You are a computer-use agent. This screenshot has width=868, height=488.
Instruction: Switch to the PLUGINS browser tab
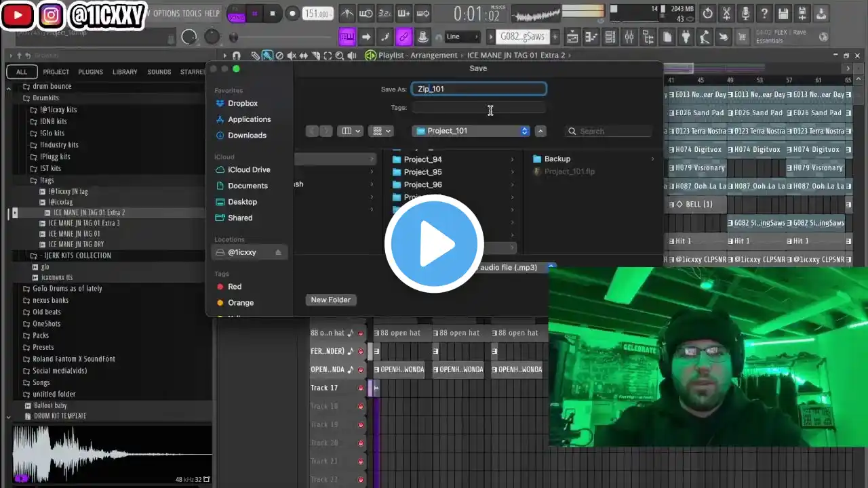[x=90, y=72]
